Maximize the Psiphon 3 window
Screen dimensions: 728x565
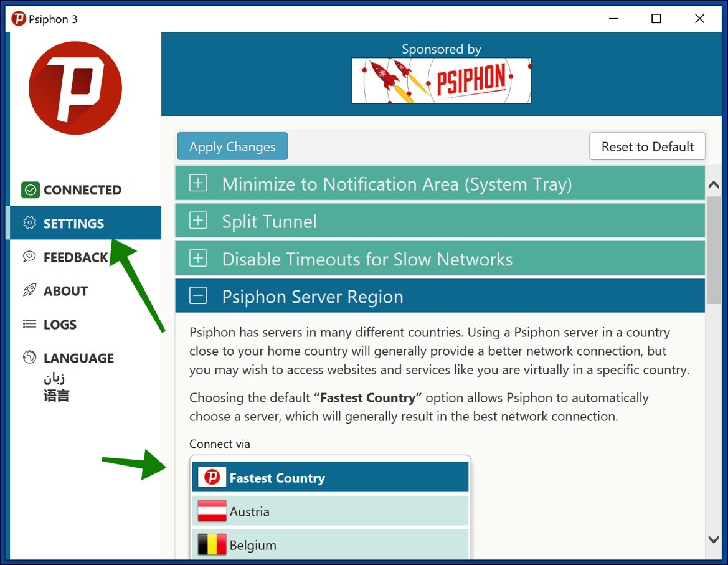(656, 19)
